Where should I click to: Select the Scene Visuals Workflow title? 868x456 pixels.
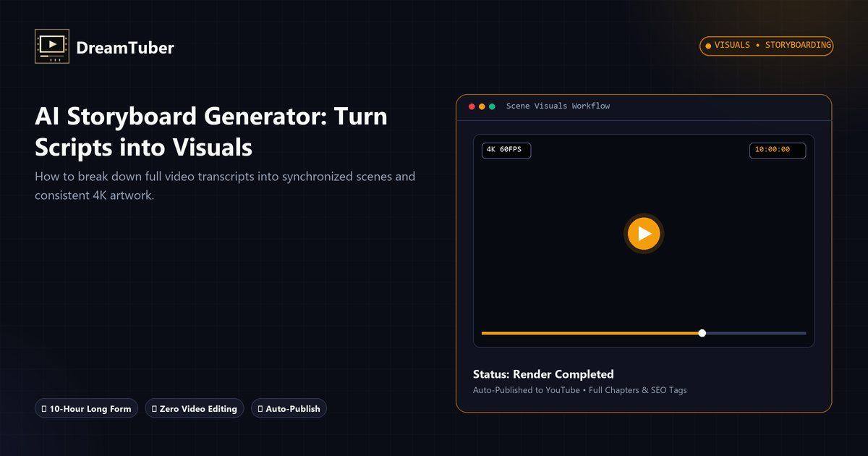click(x=558, y=106)
